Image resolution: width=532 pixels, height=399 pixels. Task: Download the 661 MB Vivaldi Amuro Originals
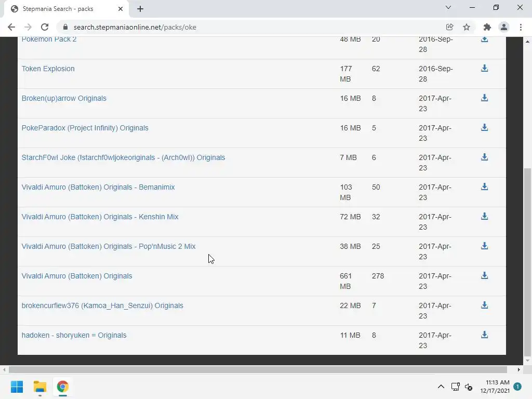click(x=484, y=275)
